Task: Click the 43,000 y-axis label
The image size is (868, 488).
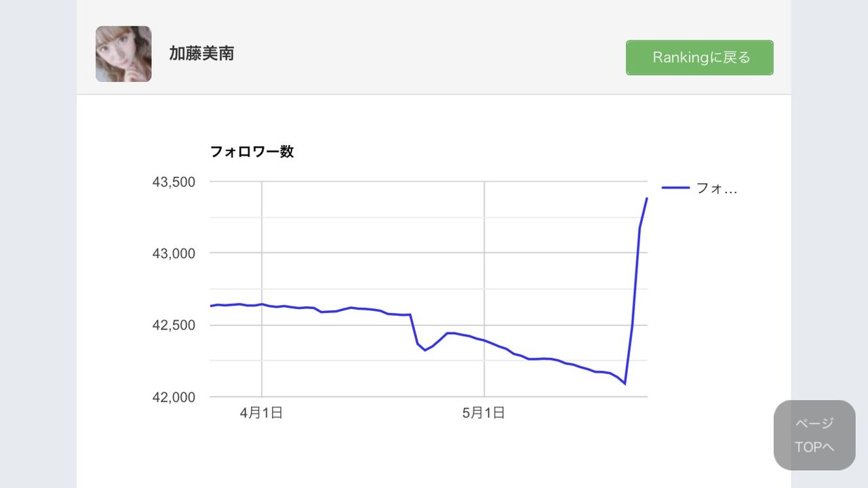Action: click(174, 253)
